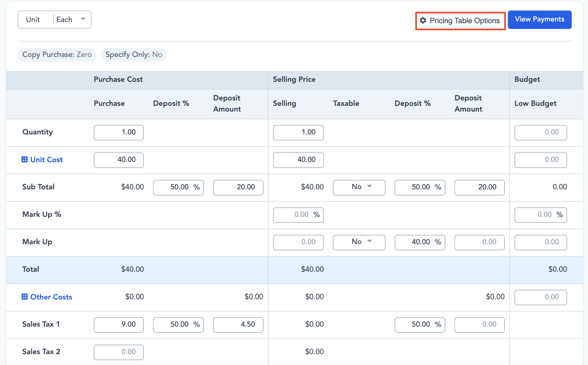Click Sales Tax 1 selling Deposit Amount field

[x=480, y=325]
